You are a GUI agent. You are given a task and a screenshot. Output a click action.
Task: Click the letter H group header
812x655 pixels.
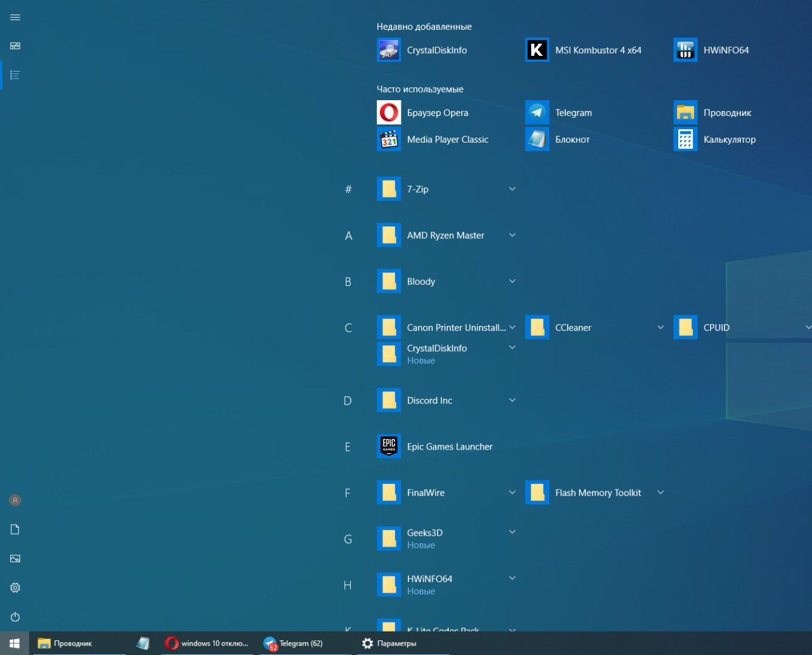(x=348, y=585)
